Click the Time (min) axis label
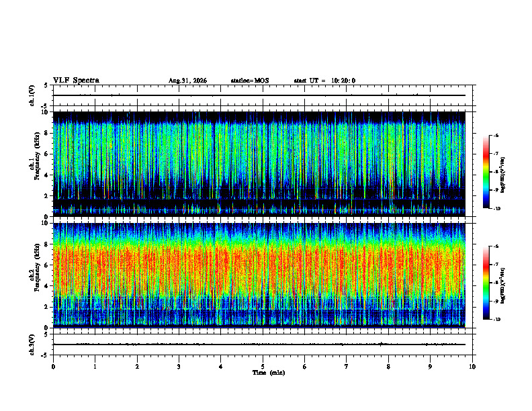Viewport: 532px width, 411px height. click(269, 373)
